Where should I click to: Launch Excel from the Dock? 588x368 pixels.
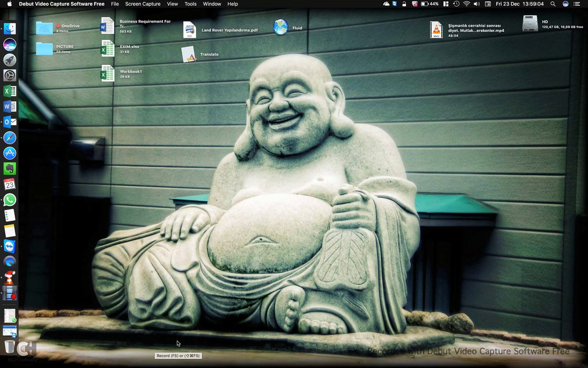(x=10, y=91)
